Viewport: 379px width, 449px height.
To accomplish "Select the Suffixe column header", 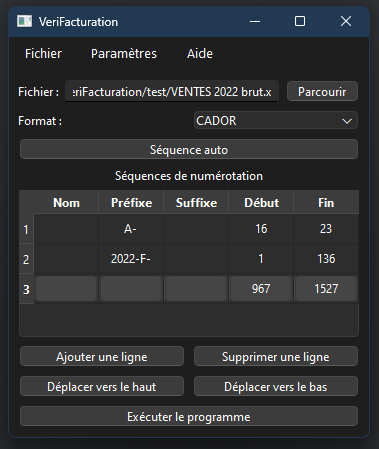I will click(x=196, y=202).
